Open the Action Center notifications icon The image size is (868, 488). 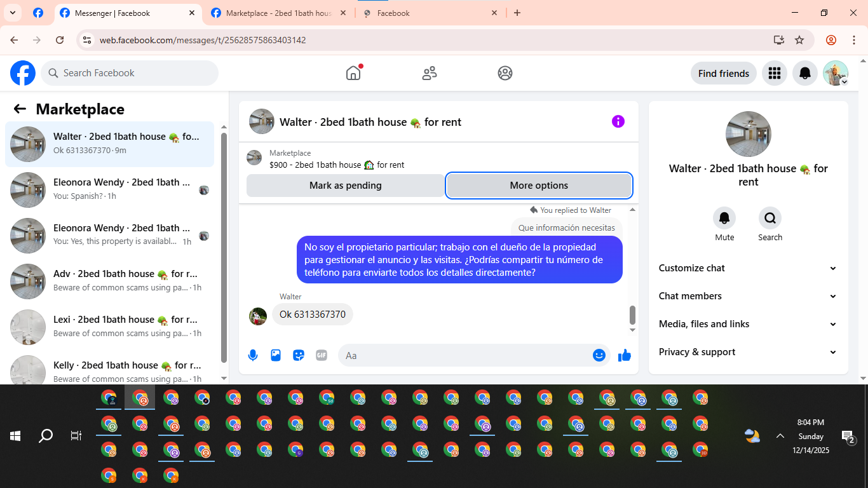[x=848, y=437]
